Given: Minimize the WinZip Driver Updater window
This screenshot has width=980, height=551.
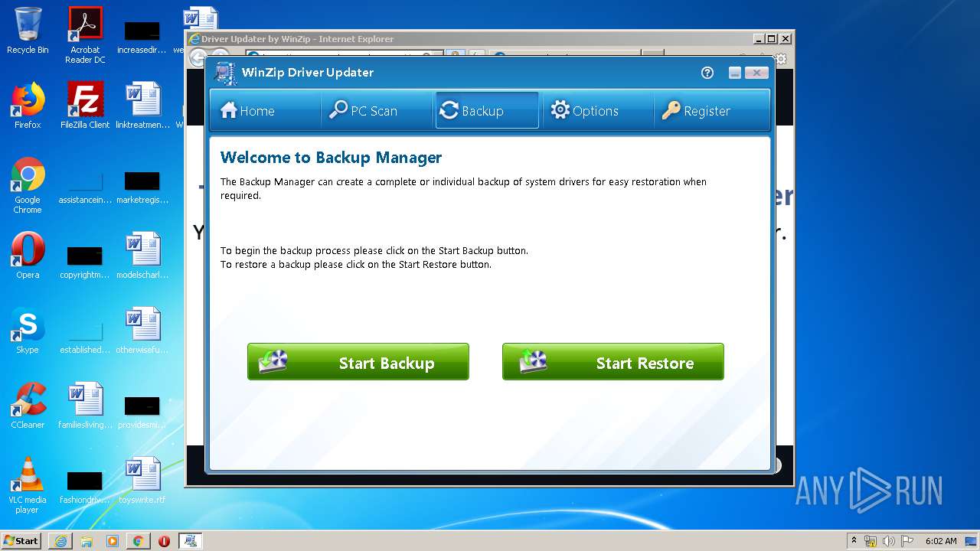Looking at the screenshot, I should [x=735, y=73].
